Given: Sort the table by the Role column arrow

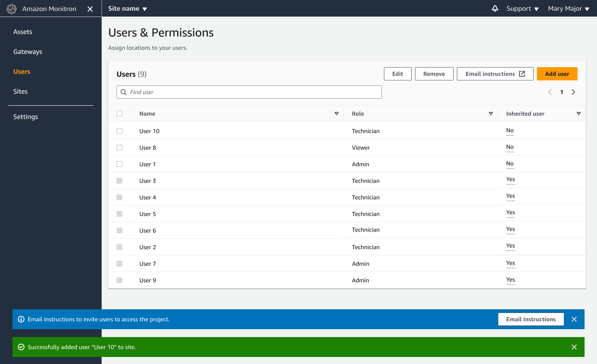Looking at the screenshot, I should (x=490, y=113).
